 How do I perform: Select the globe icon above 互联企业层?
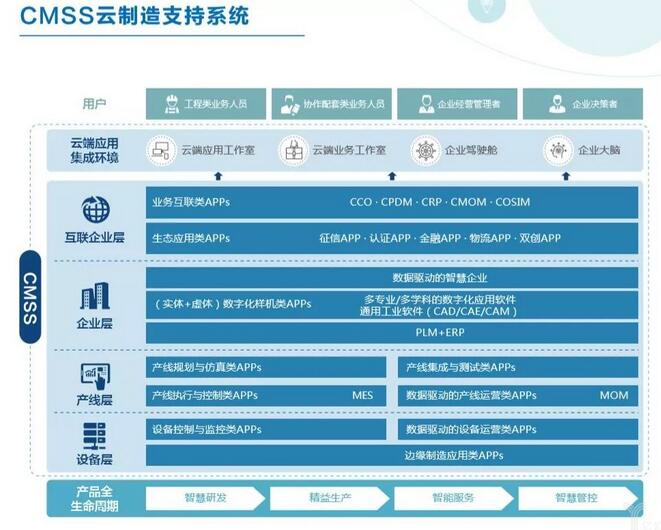pyautogui.click(x=95, y=209)
